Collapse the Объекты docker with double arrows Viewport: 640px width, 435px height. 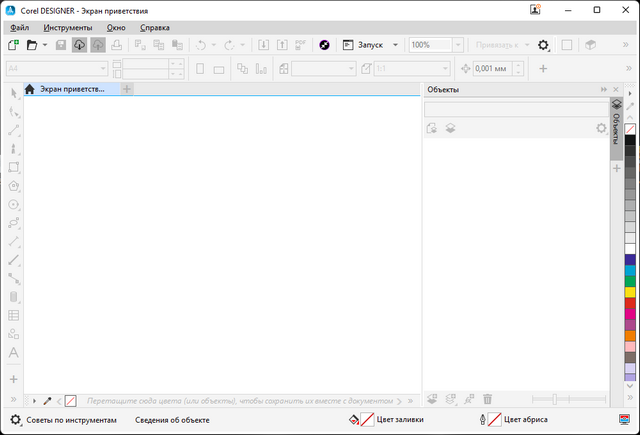pyautogui.click(x=604, y=89)
